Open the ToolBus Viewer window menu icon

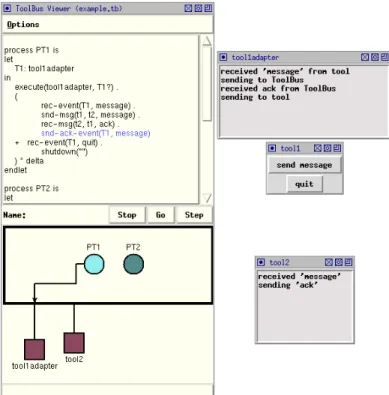pyautogui.click(x=7, y=8)
